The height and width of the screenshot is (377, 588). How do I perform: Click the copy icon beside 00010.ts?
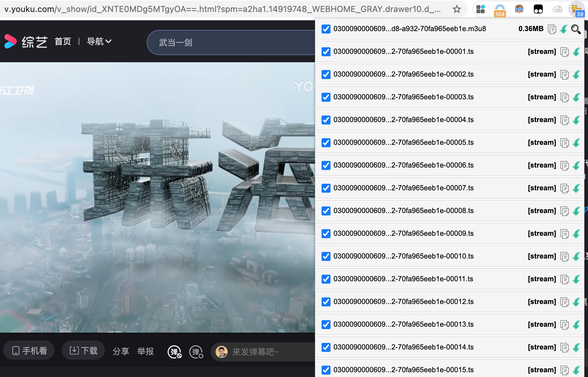[565, 256]
